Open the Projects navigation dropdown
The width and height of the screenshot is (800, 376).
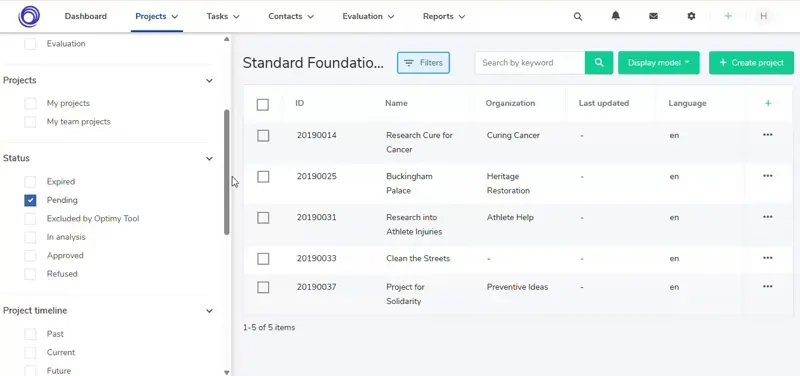coord(157,16)
